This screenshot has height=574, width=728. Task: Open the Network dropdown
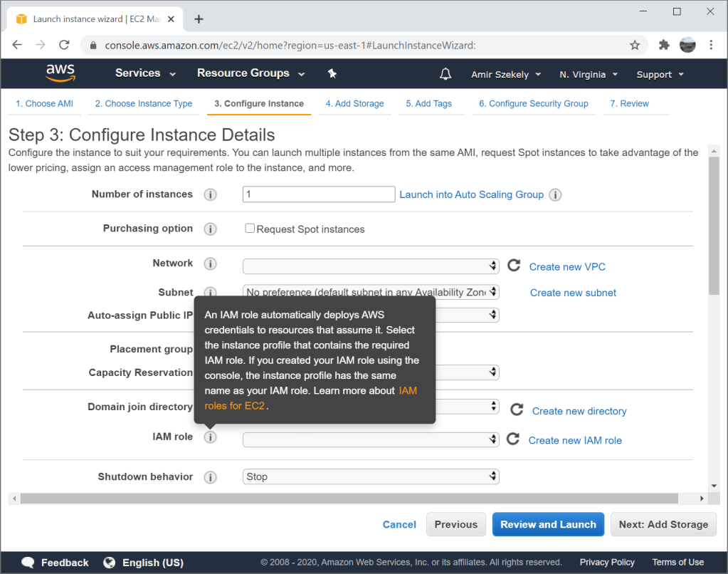[x=370, y=266]
